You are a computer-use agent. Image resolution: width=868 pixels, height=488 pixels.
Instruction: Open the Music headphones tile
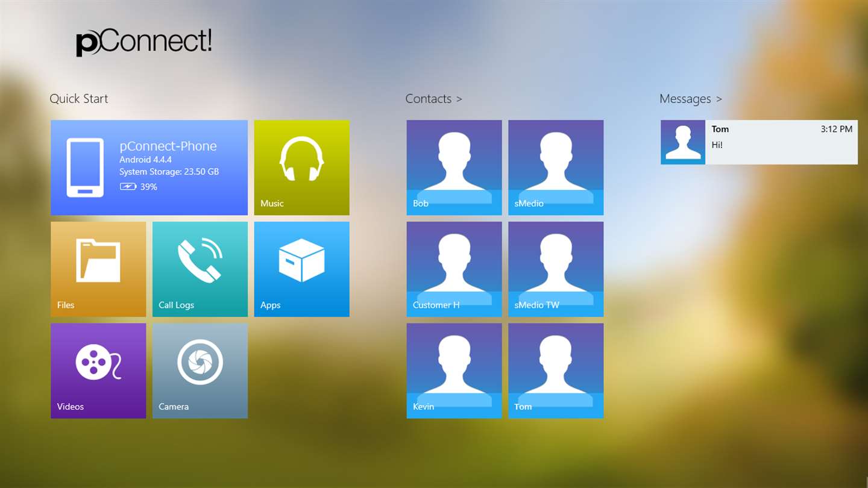coord(301,167)
